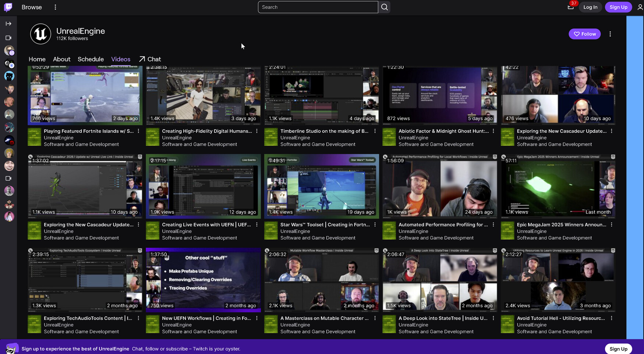The height and width of the screenshot is (354, 644).
Task: Click Sign Up in the bottom banner
Action: [x=618, y=349]
